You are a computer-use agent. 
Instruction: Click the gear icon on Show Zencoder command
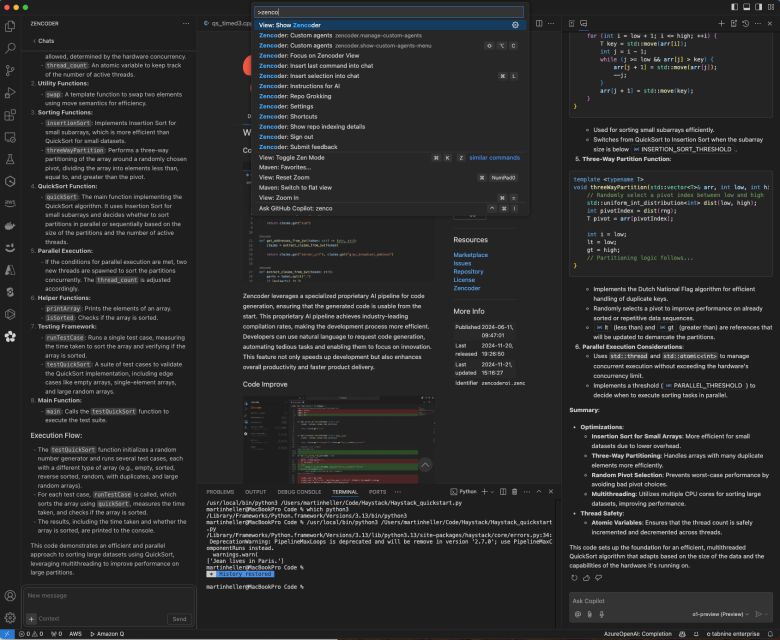coord(515,25)
